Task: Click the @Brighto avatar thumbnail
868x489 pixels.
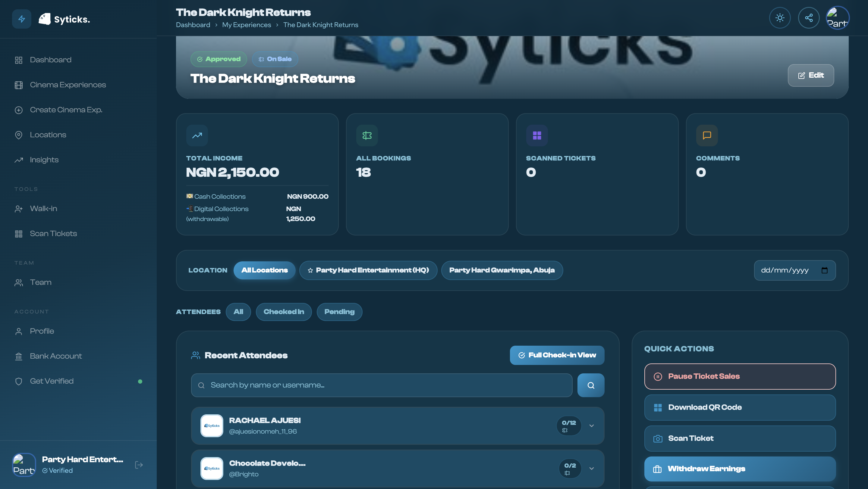Action: click(212, 469)
